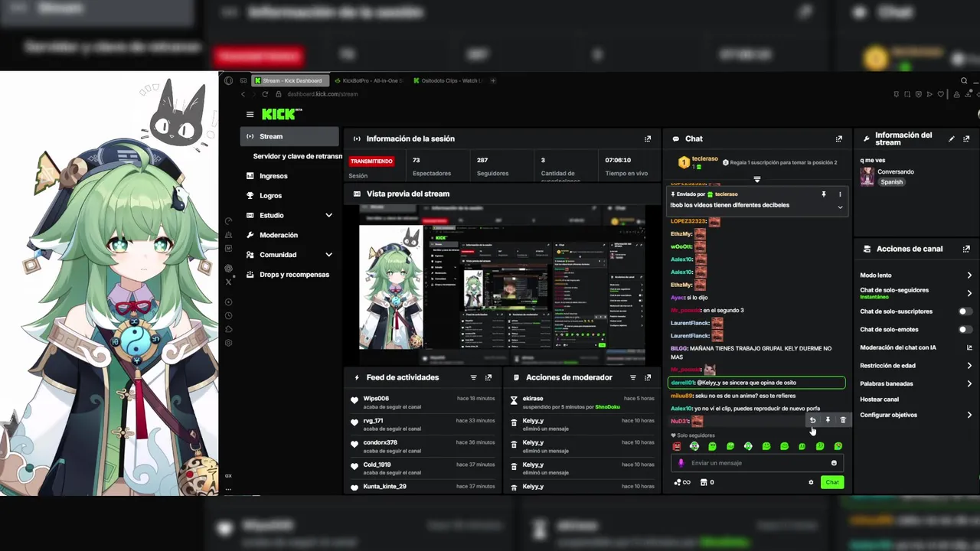Click Wips006 in the activity feed
The height and width of the screenshot is (551, 980).
[376, 399]
